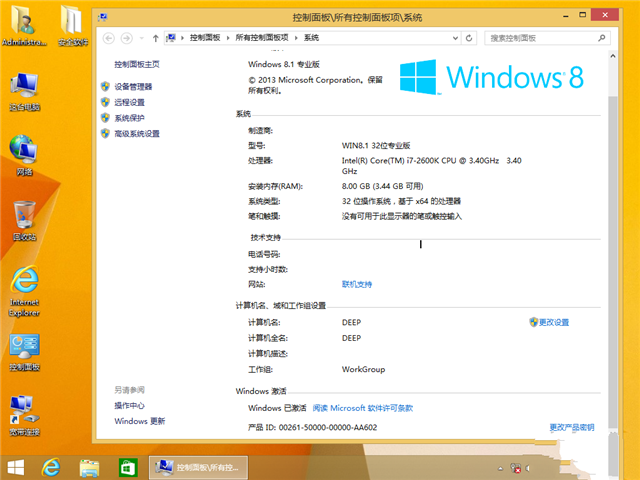Image resolution: width=640 pixels, height=480 pixels.
Task: Click the product ID 00261-50000-00000-AA602
Action: [x=328, y=427]
